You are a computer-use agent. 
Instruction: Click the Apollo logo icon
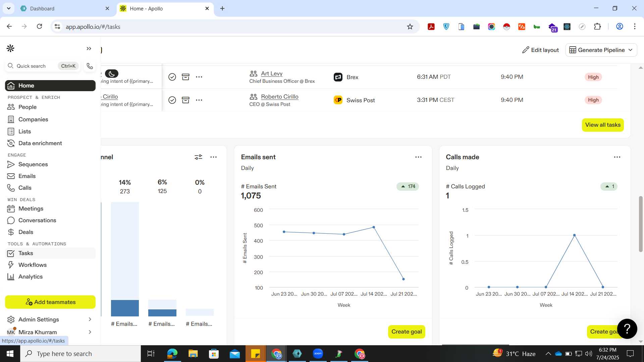pos(10,49)
